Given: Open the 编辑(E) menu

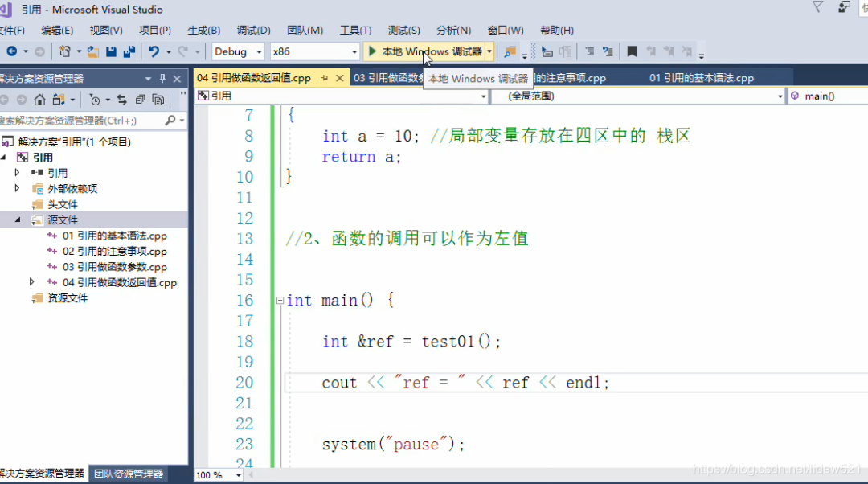Looking at the screenshot, I should (57, 30).
